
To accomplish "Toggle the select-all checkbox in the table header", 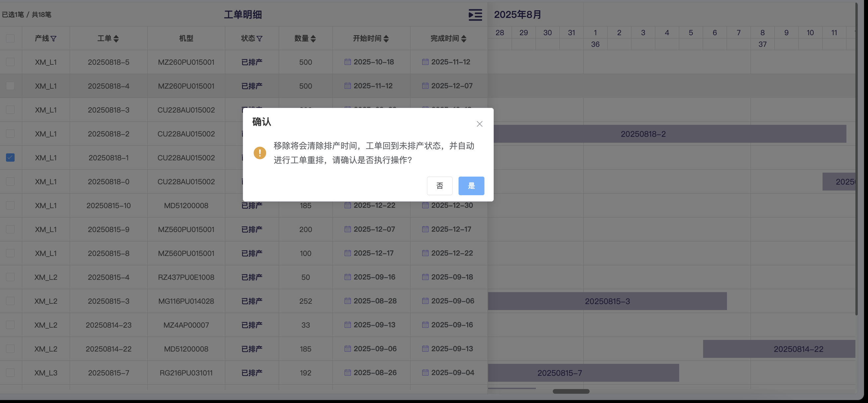I will 10,39.
